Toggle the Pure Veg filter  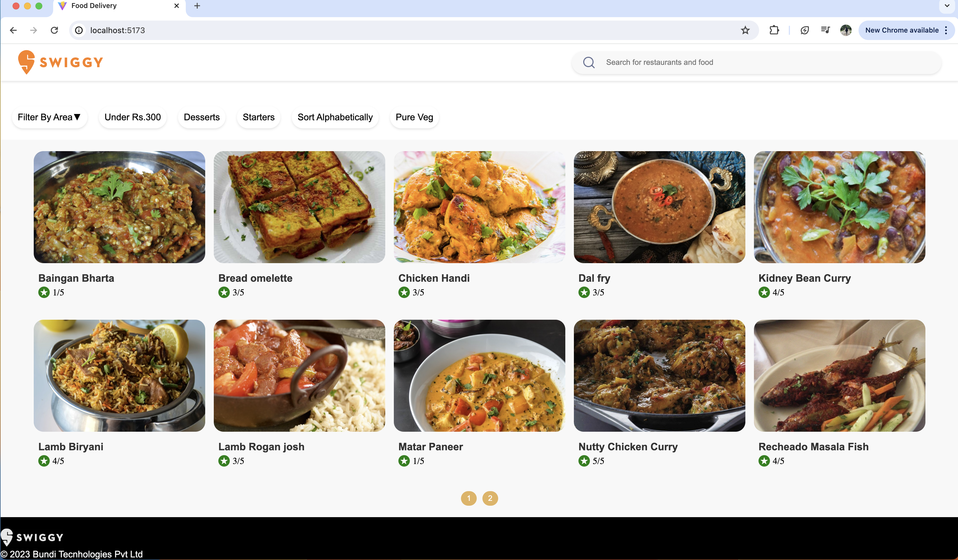coord(414,117)
